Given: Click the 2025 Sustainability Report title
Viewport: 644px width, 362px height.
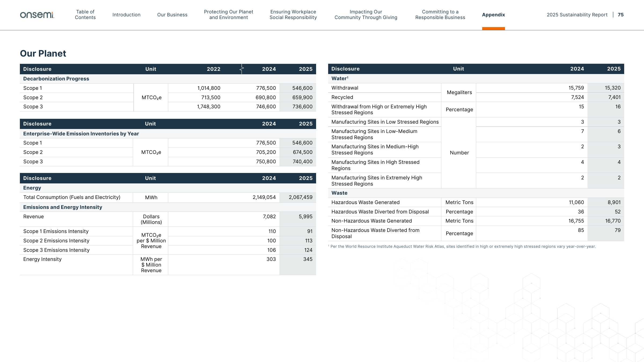Looking at the screenshot, I should (577, 15).
